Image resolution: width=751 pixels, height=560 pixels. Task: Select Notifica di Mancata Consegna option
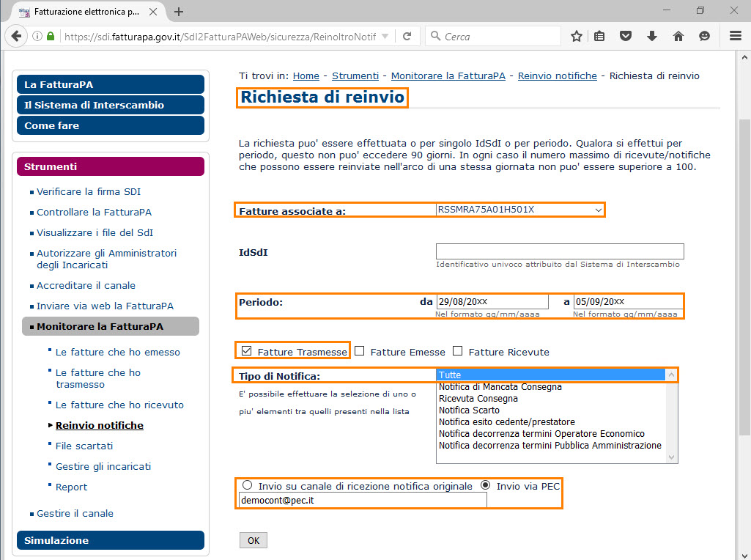click(x=551, y=387)
